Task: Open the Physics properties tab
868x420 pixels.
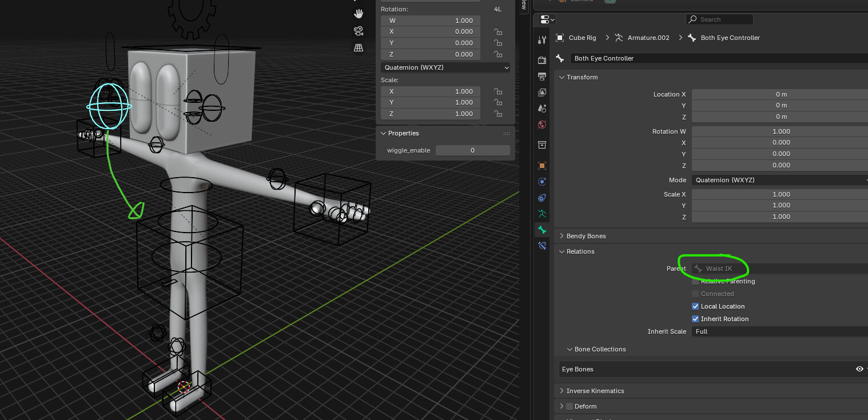Action: (542, 181)
